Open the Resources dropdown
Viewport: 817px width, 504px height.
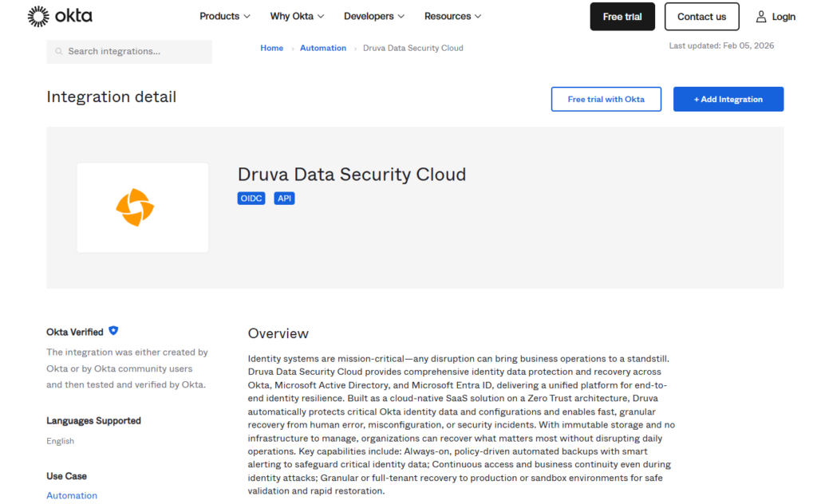(452, 16)
